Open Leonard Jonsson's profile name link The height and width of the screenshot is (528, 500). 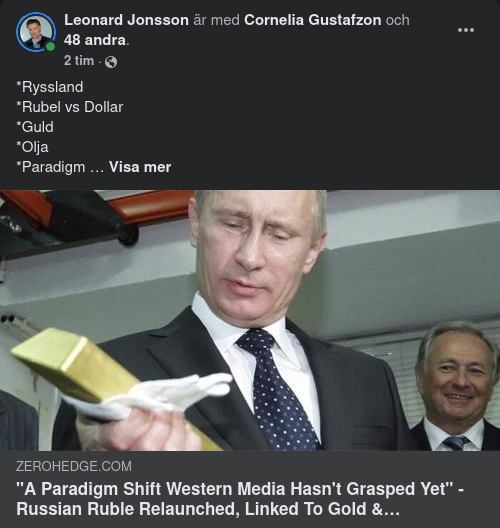[x=126, y=20]
